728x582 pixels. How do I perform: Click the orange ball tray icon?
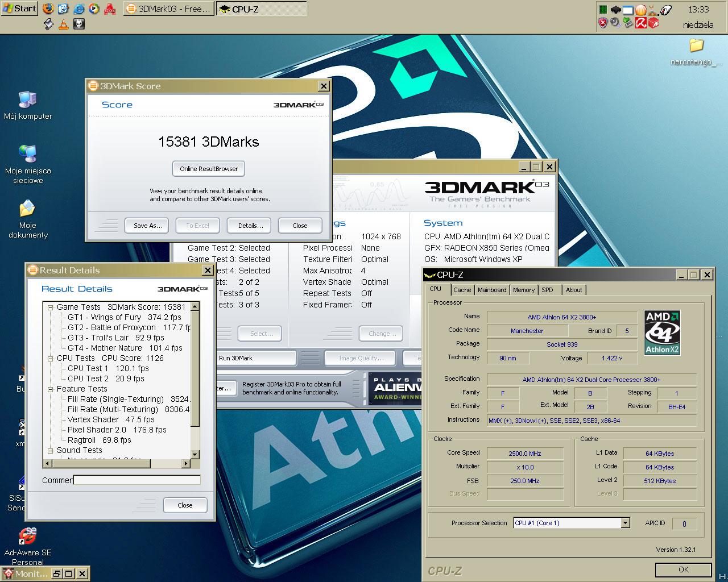click(x=640, y=9)
